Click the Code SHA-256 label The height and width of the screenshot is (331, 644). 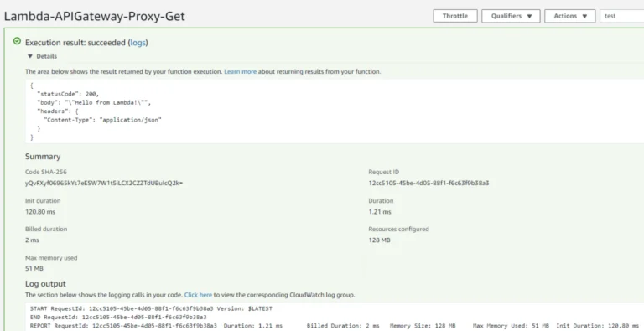tap(46, 172)
